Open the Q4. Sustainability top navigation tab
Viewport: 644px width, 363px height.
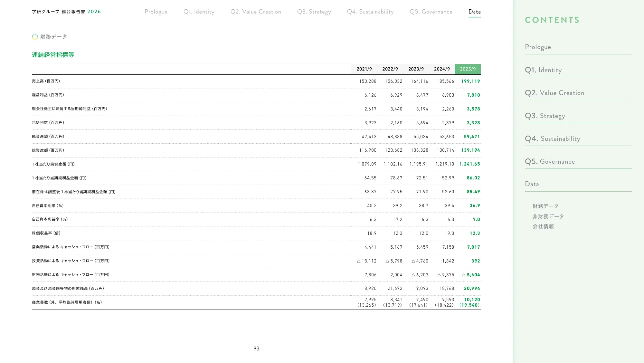click(x=370, y=12)
